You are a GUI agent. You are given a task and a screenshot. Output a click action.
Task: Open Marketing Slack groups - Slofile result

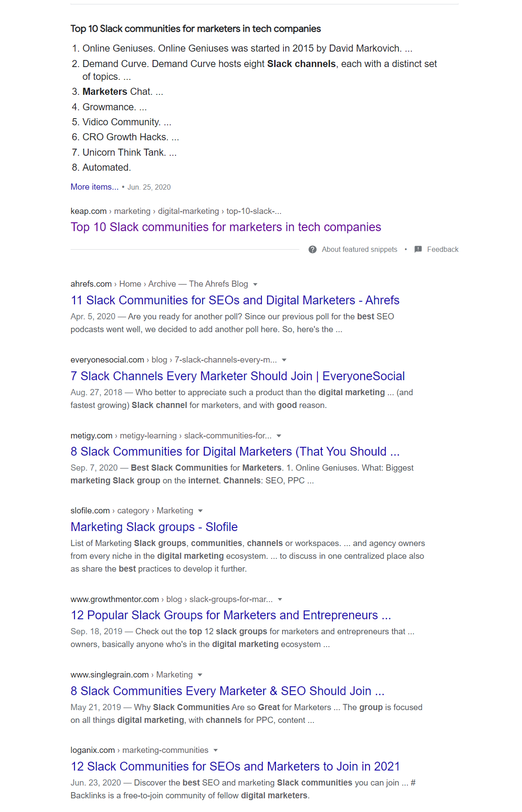pyautogui.click(x=154, y=527)
